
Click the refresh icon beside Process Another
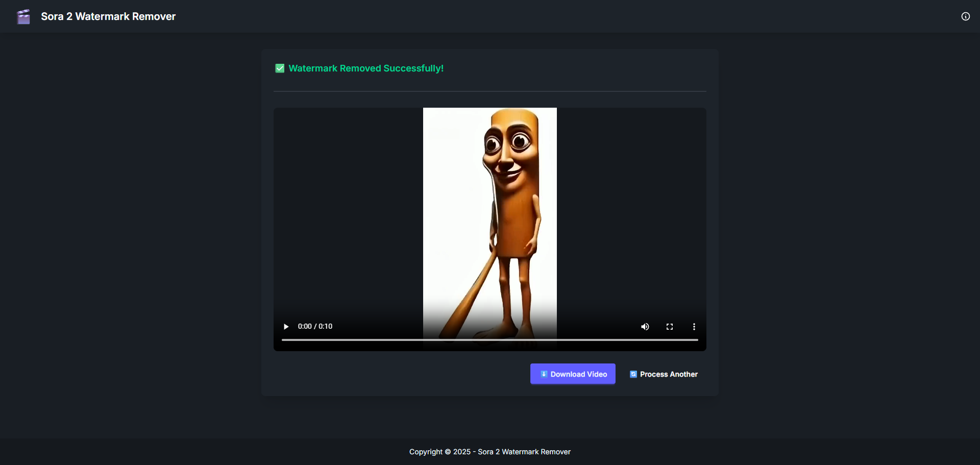click(633, 374)
